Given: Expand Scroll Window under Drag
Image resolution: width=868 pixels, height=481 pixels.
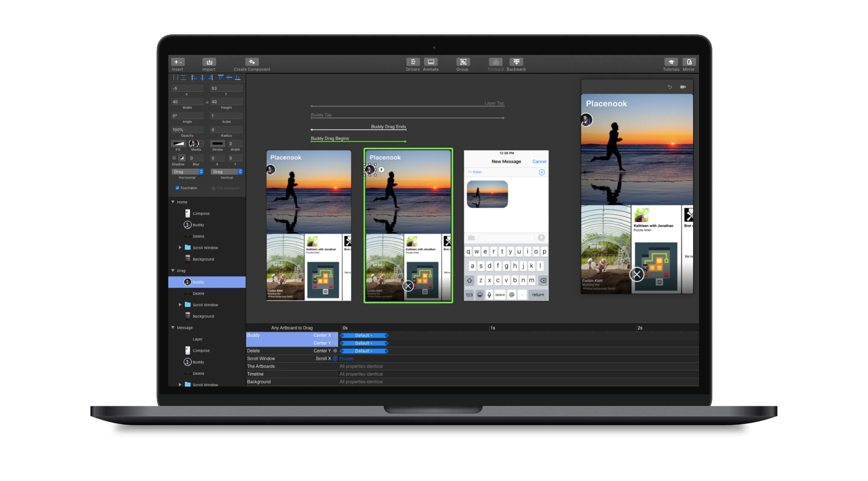Looking at the screenshot, I should [180, 305].
